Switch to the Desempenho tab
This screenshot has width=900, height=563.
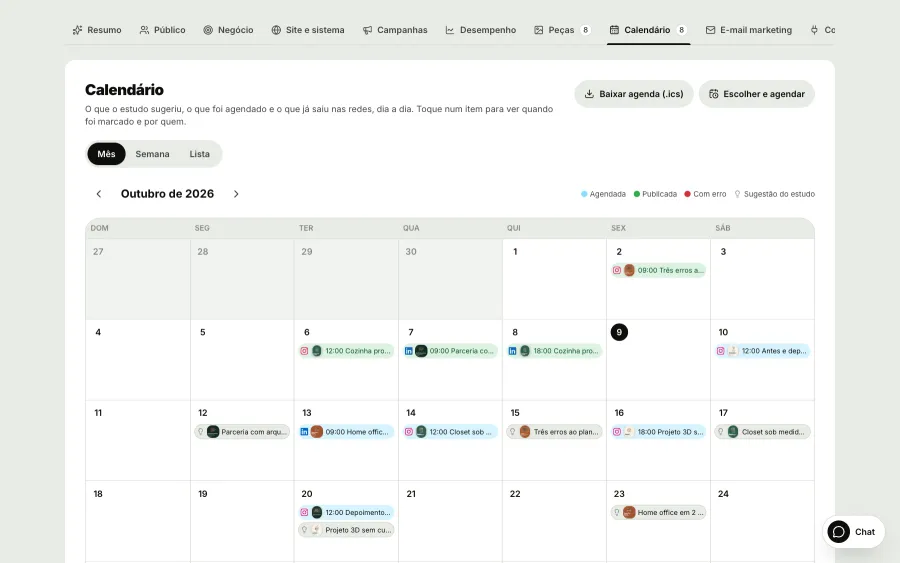(480, 30)
